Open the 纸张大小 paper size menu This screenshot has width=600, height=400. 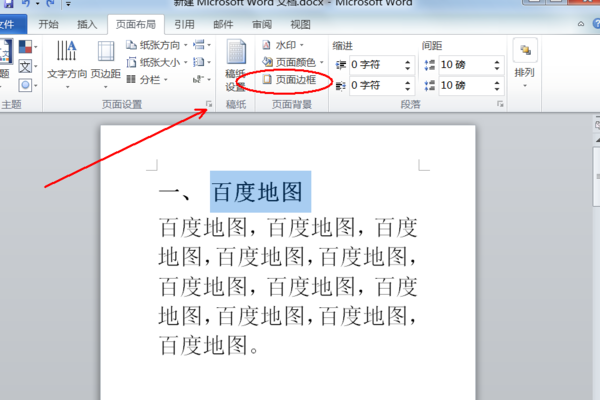(x=157, y=62)
